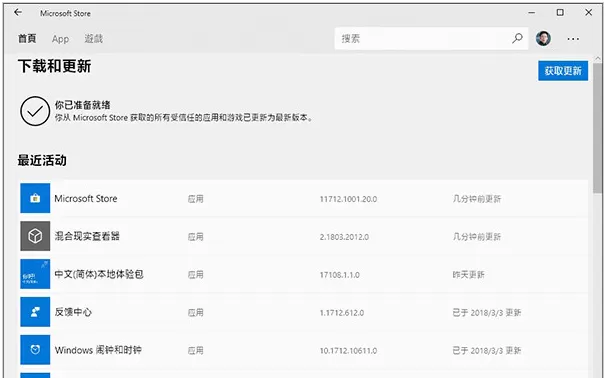Click the scrollbar up arrow
Image resolution: width=606 pixels, height=378 pixels.
coord(597,58)
